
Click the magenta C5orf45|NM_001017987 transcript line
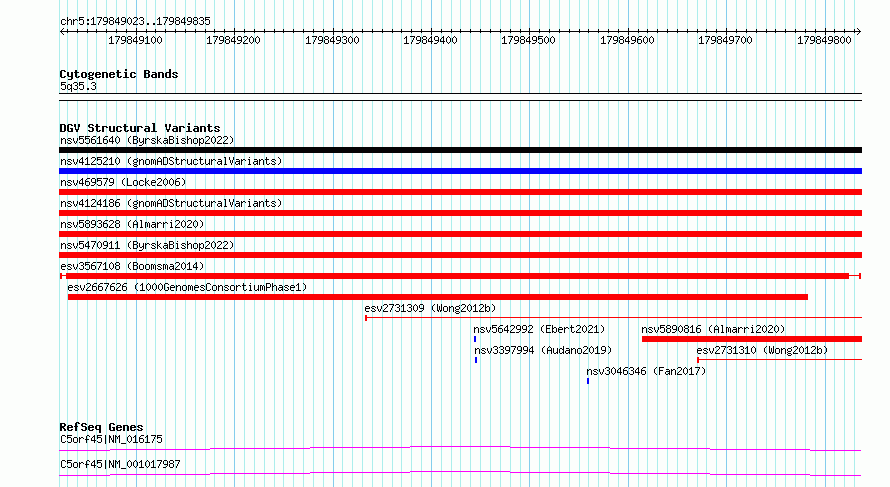pos(460,473)
